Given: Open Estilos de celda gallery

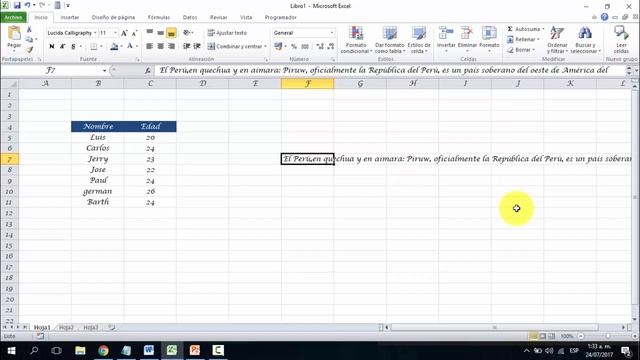Looking at the screenshot, I should (x=419, y=40).
